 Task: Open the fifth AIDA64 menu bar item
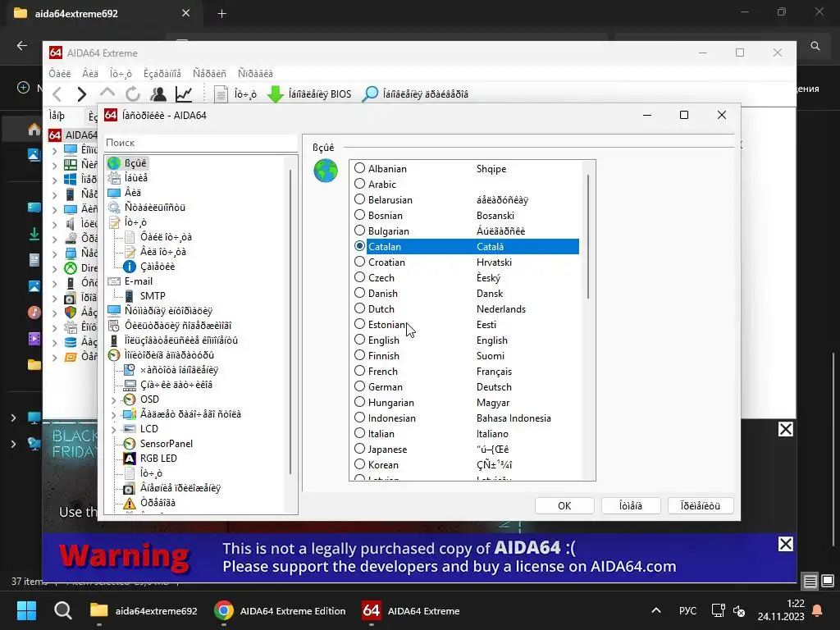(x=209, y=73)
